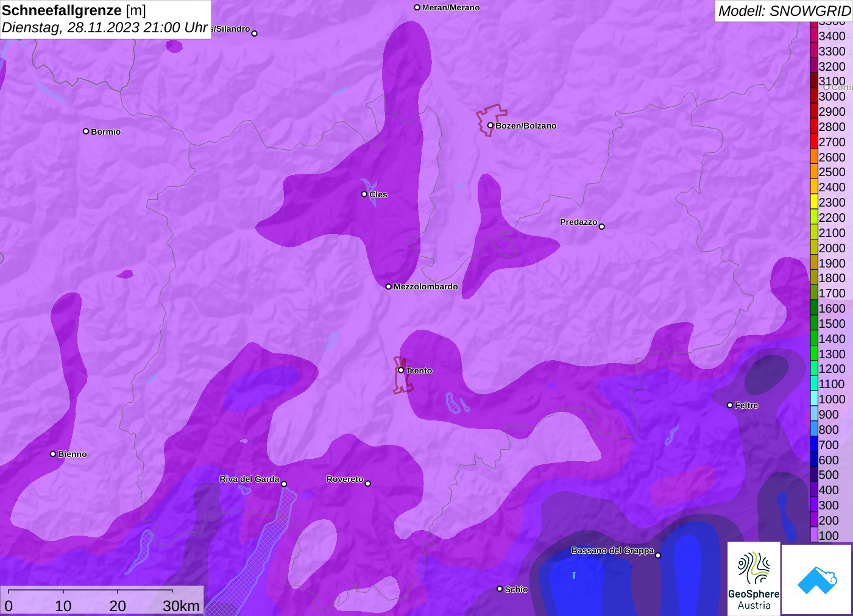Select the 'Bozen/Bolzano' city label
Screen dimensions: 853x616
point(526,126)
